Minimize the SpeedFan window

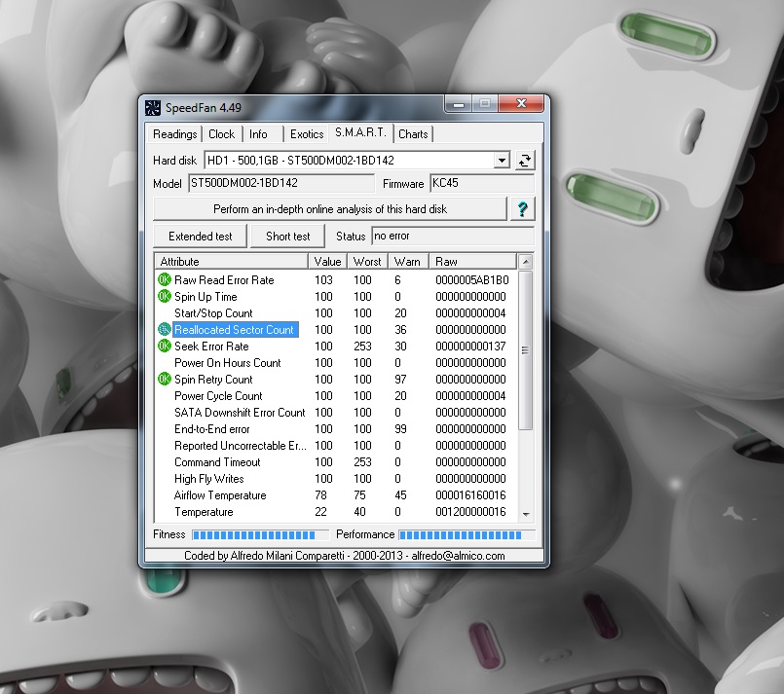pos(458,104)
